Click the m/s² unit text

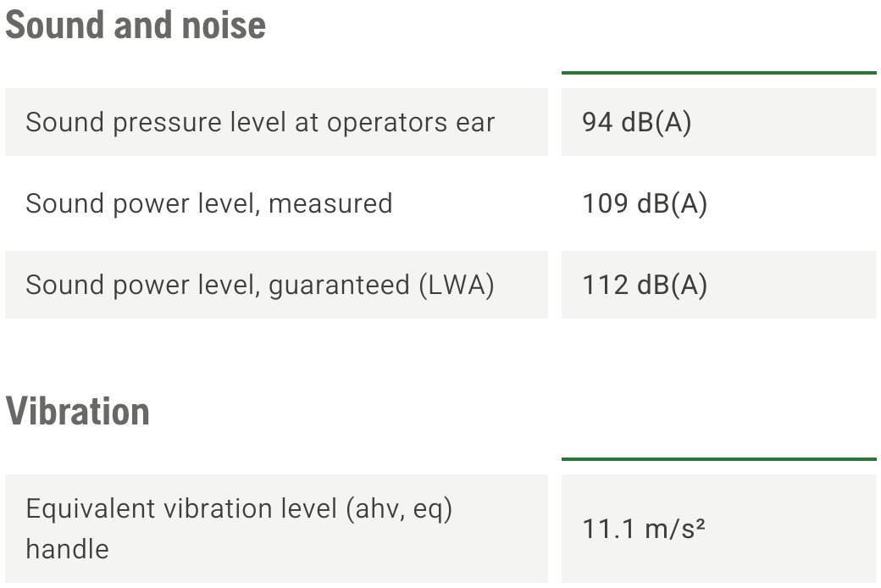point(675,529)
